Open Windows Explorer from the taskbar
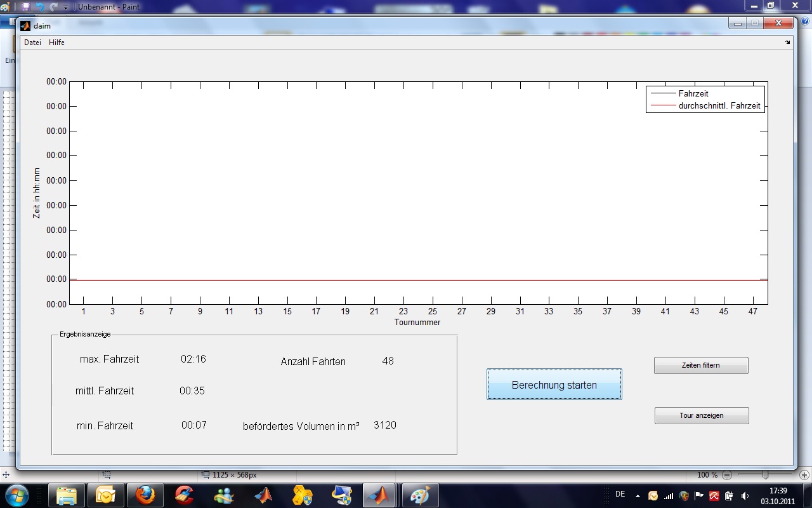Image resolution: width=812 pixels, height=508 pixels. [67, 495]
